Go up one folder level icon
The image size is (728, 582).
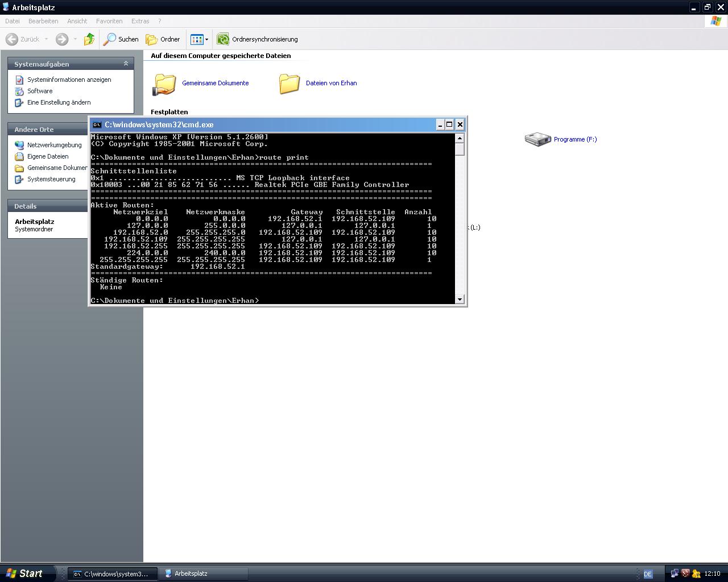click(x=89, y=39)
